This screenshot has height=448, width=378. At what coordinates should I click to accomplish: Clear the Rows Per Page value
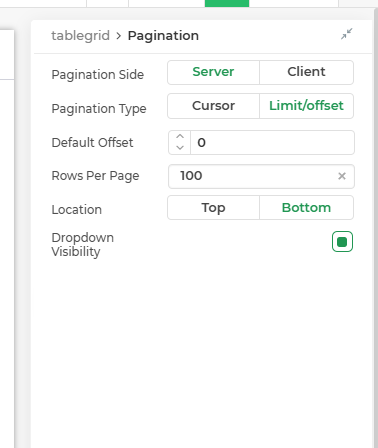[x=342, y=176]
